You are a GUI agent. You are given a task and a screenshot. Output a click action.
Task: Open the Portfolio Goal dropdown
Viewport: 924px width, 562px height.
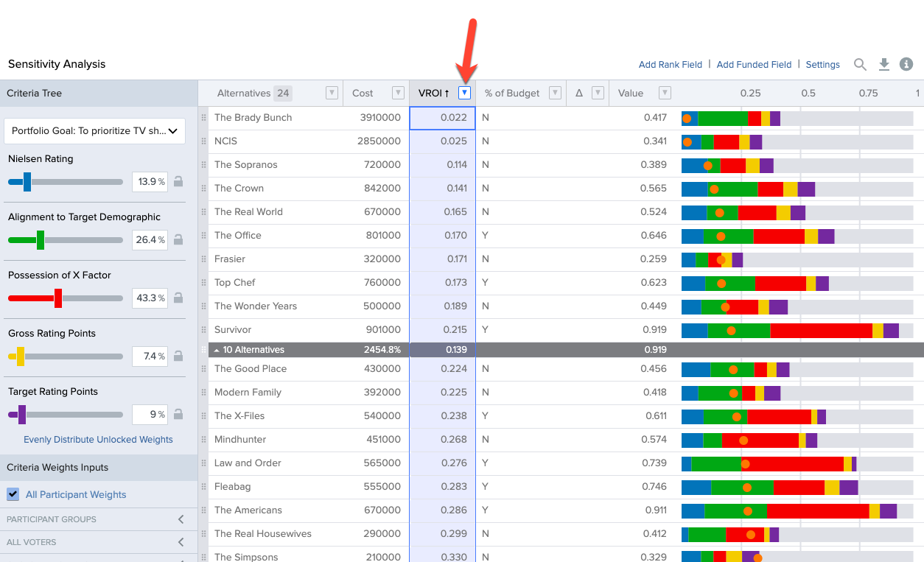(x=94, y=131)
